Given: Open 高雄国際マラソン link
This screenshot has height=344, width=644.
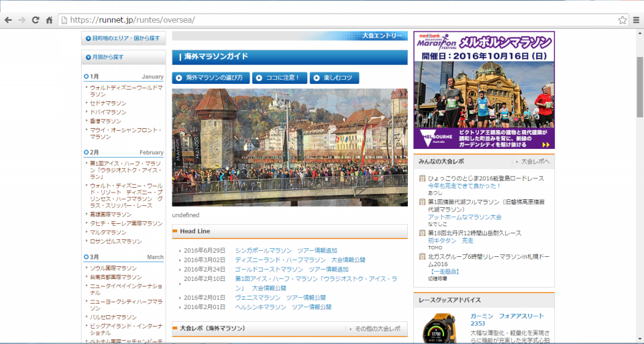Looking at the screenshot, I should (111, 215).
